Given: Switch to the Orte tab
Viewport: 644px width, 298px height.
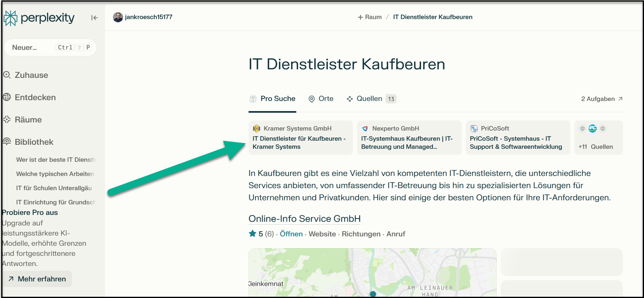Looking at the screenshot, I should coord(321,99).
